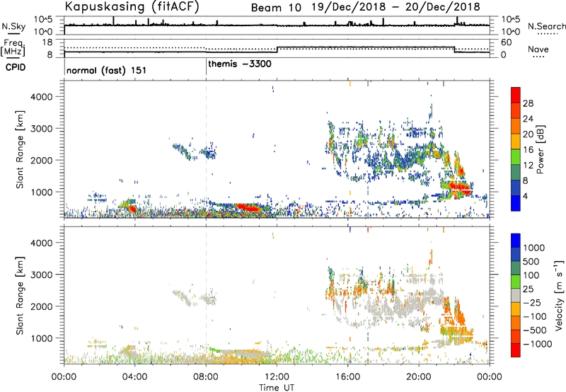
Task: Click the power panel's Slant Range [km] label
Action: click(x=20, y=149)
